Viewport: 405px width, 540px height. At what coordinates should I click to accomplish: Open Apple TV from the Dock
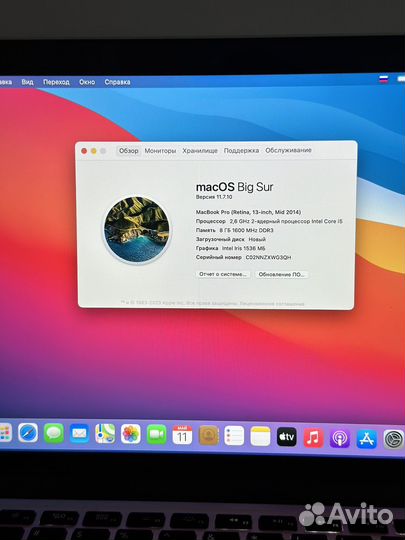[287, 437]
